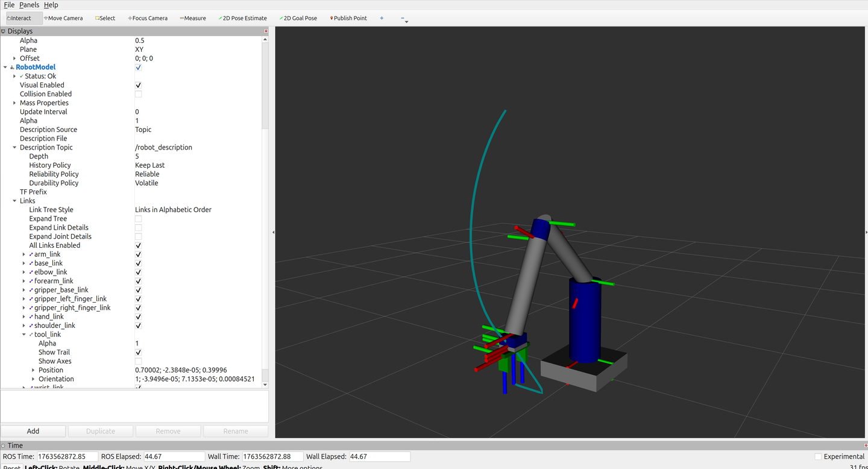Expand the Mass Properties item

point(14,103)
